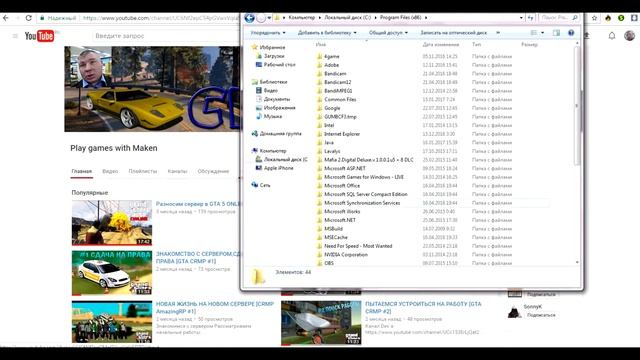
Task: Switch to the Видео channel tab
Action: click(x=110, y=171)
